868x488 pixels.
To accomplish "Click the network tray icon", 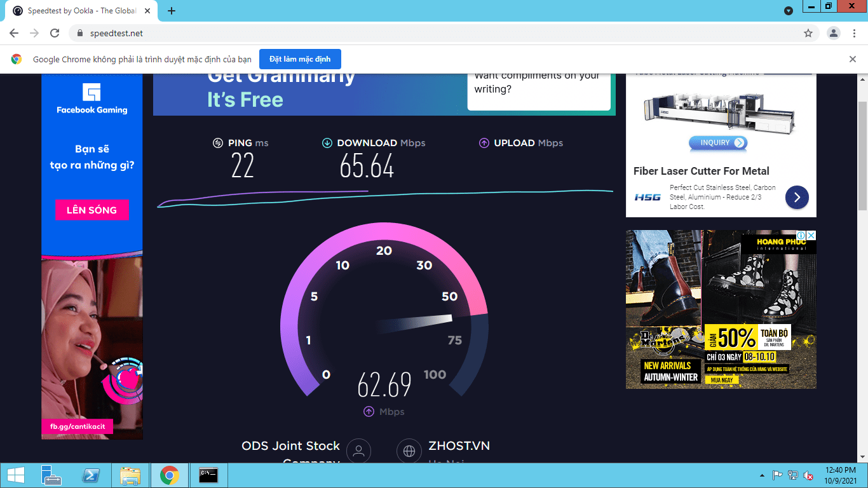I will click(x=793, y=475).
